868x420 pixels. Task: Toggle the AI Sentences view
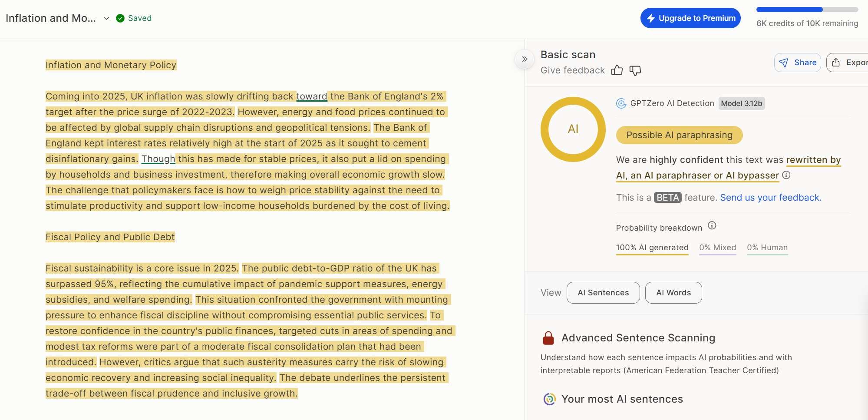tap(603, 293)
